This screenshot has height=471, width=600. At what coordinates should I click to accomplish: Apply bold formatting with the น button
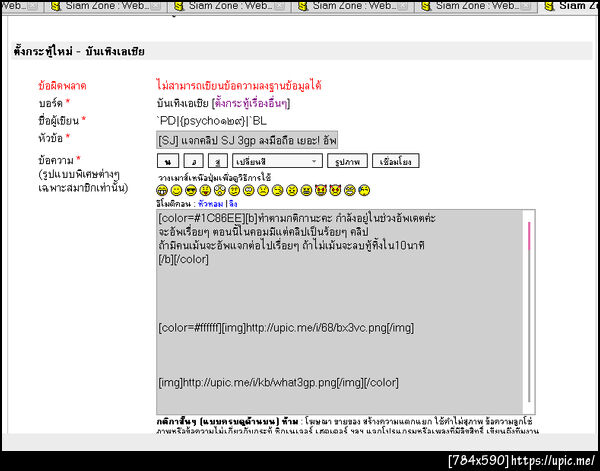[x=168, y=161]
